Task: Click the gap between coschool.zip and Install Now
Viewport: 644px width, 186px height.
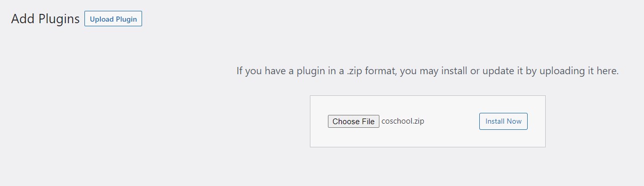Action: (x=452, y=122)
